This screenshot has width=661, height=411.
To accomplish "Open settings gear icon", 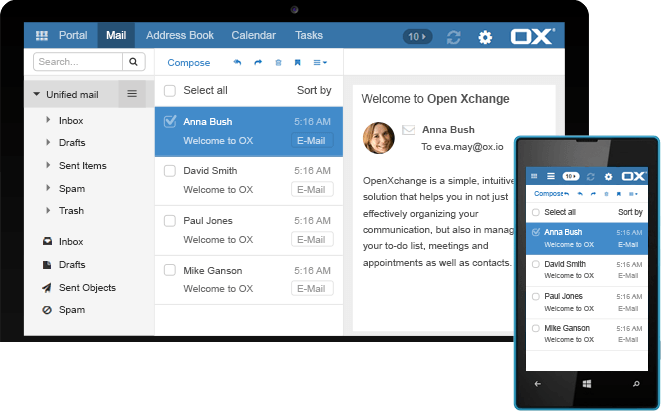I will pyautogui.click(x=485, y=37).
